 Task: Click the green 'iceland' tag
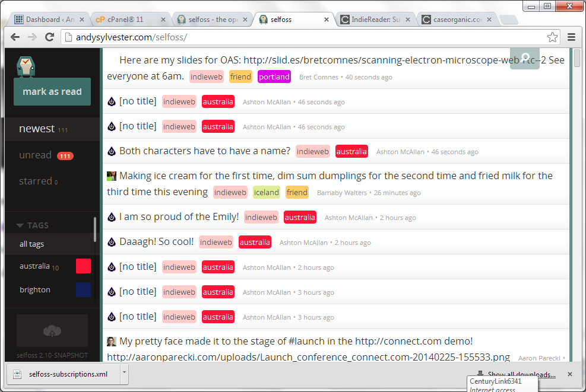coord(267,192)
